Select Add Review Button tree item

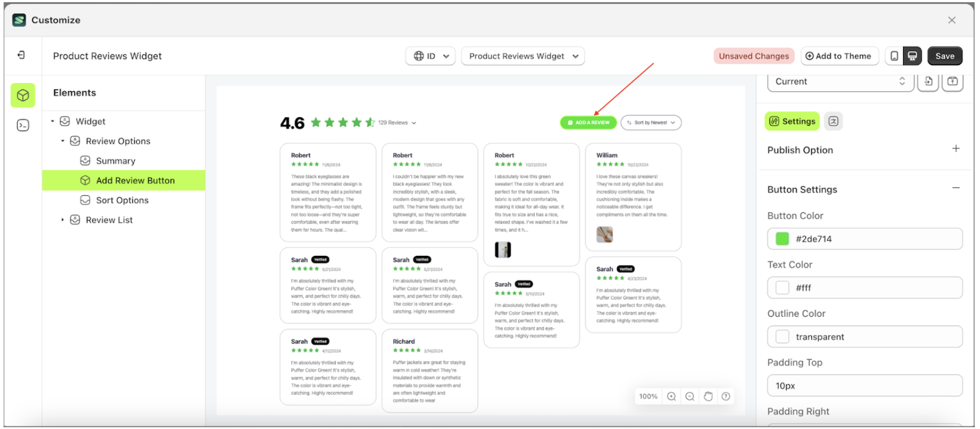[123, 181]
